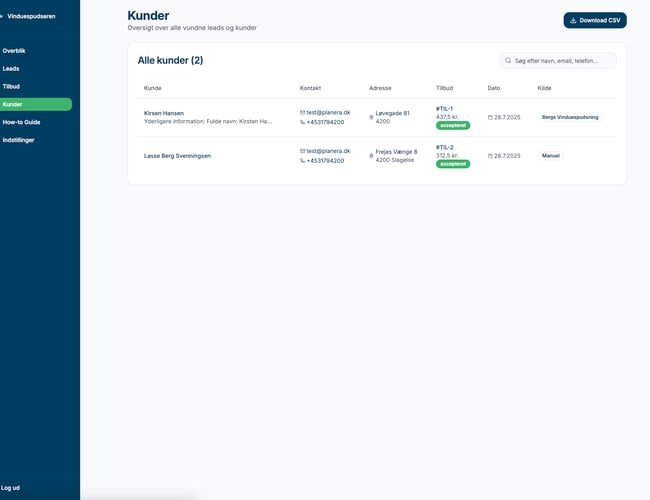Image resolution: width=650 pixels, height=500 pixels.
Task: Click the calendar icon in Lasse Berg's row
Action: [490, 156]
